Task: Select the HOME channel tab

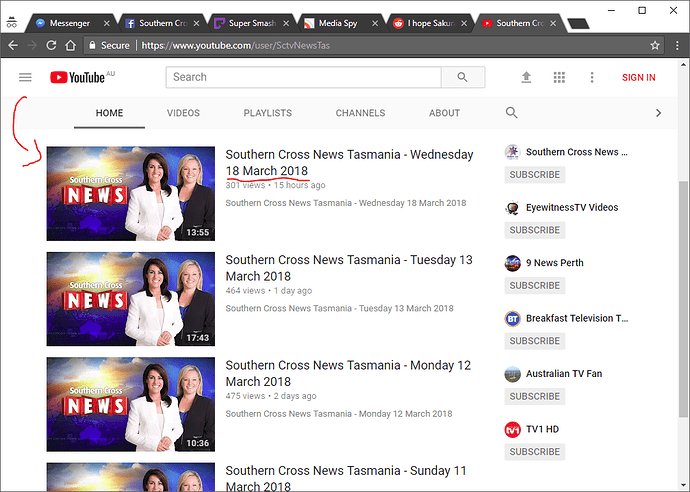Action: (110, 113)
